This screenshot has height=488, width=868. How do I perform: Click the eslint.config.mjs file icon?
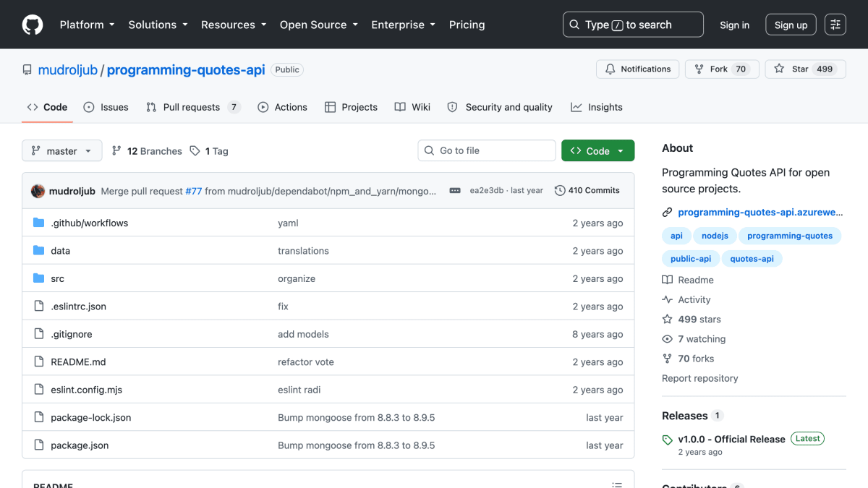(39, 390)
